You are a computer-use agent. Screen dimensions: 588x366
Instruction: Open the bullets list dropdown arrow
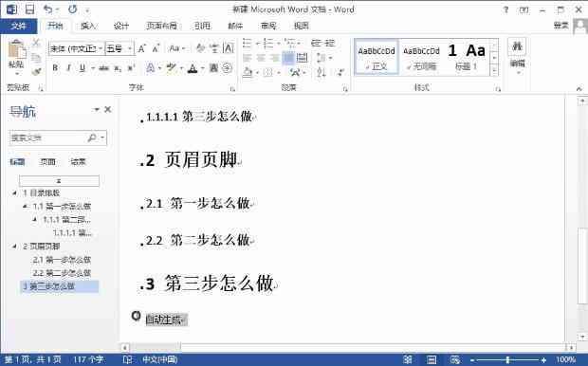click(x=258, y=43)
